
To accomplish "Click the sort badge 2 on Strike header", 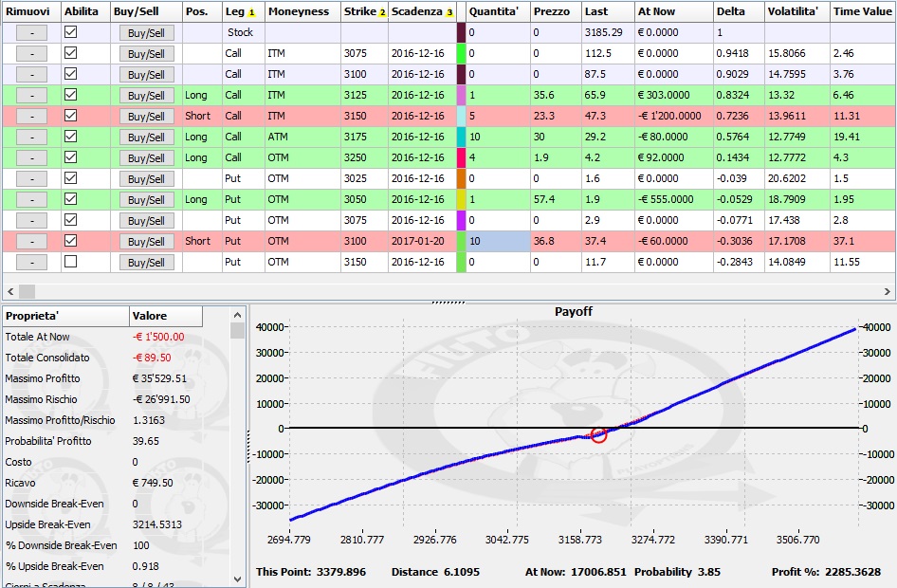I will (x=382, y=12).
